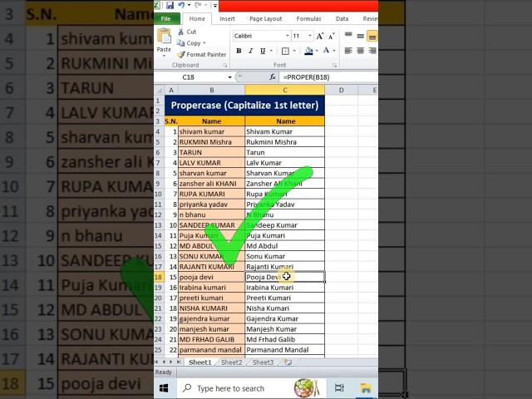The height and width of the screenshot is (399, 532).
Task: Click the Borders icon
Action: click(286, 51)
